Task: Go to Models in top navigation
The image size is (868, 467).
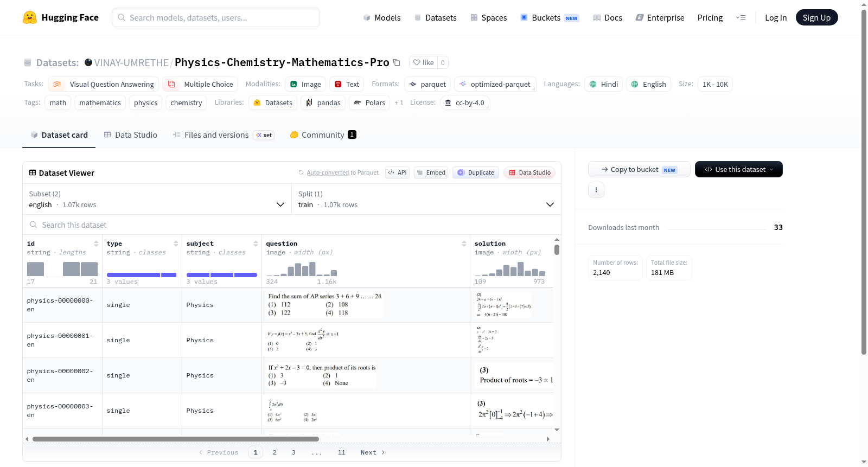Action: pyautogui.click(x=382, y=17)
